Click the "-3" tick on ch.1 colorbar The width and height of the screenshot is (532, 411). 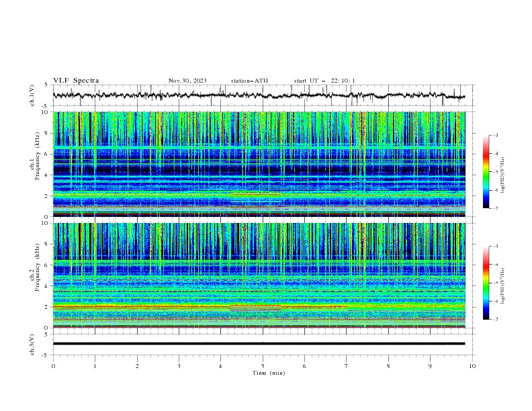click(496, 135)
